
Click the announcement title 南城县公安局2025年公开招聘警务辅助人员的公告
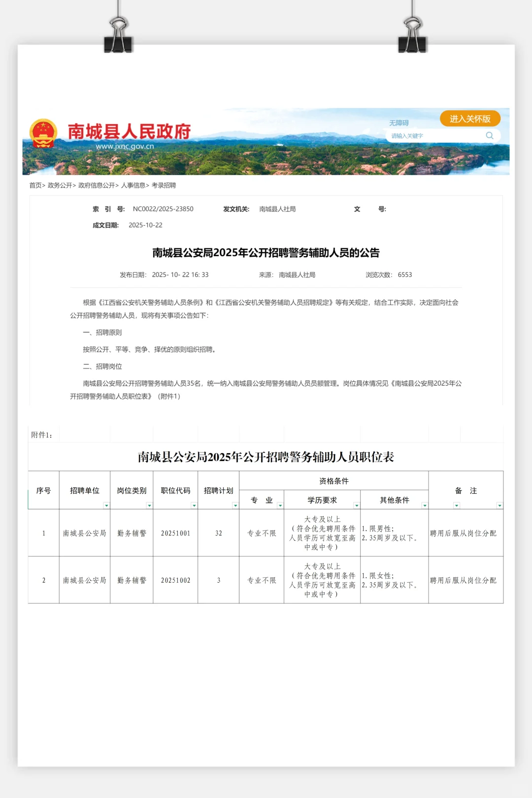tap(266, 253)
